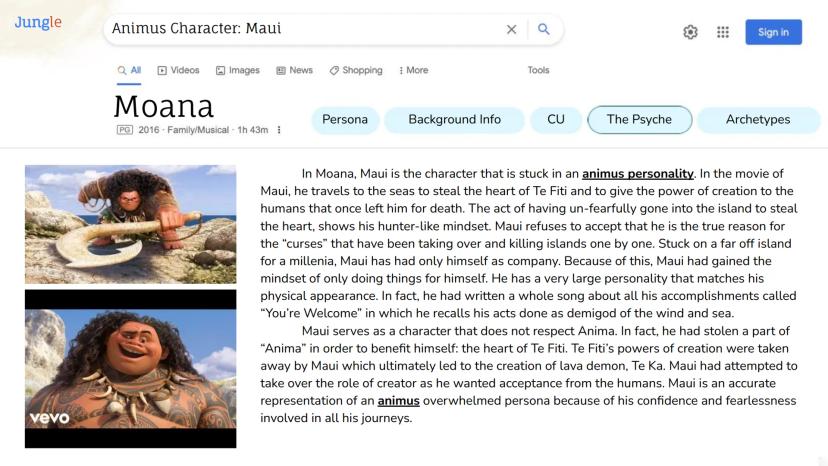Select the Background Info chip

point(454,120)
